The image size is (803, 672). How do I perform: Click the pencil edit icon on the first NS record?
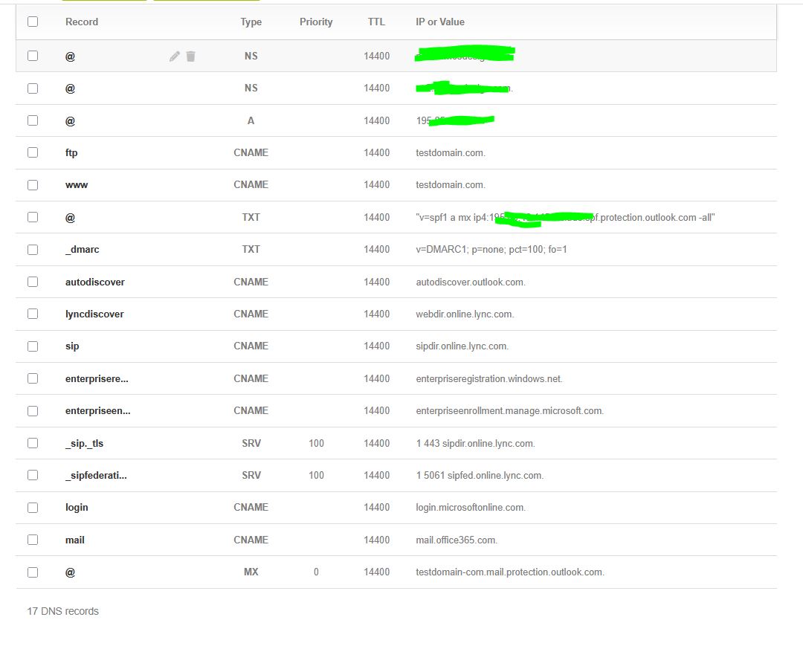(175, 56)
